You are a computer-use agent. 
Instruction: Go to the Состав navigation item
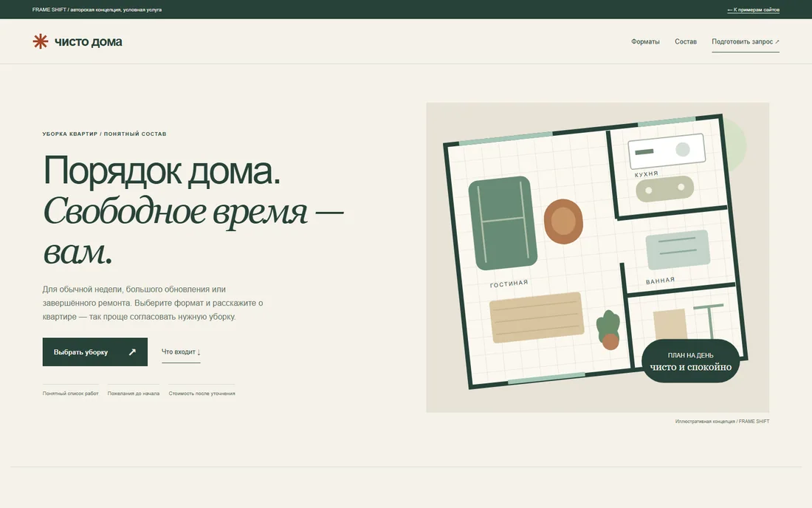click(x=686, y=41)
